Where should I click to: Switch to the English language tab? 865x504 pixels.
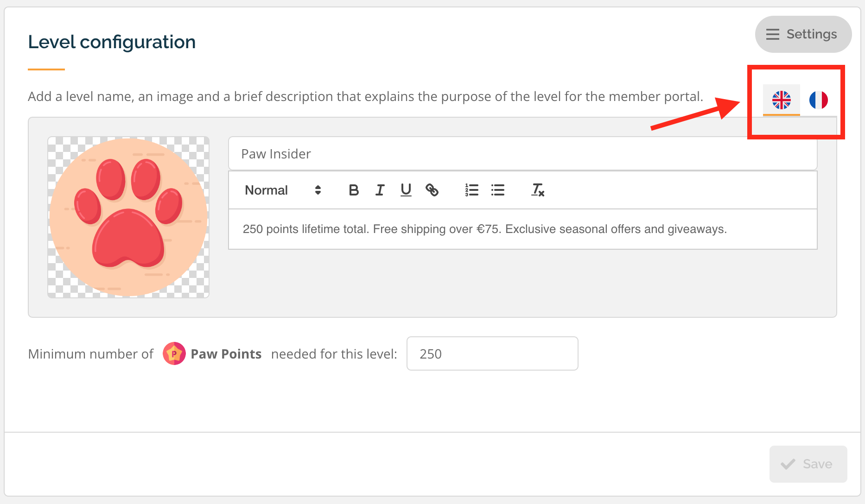(x=782, y=99)
